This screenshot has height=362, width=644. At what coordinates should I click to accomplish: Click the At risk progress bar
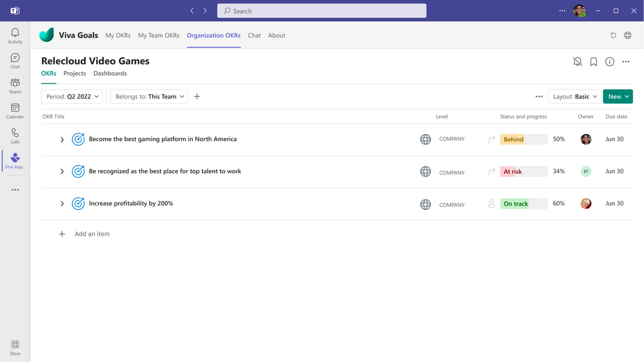tap(523, 171)
